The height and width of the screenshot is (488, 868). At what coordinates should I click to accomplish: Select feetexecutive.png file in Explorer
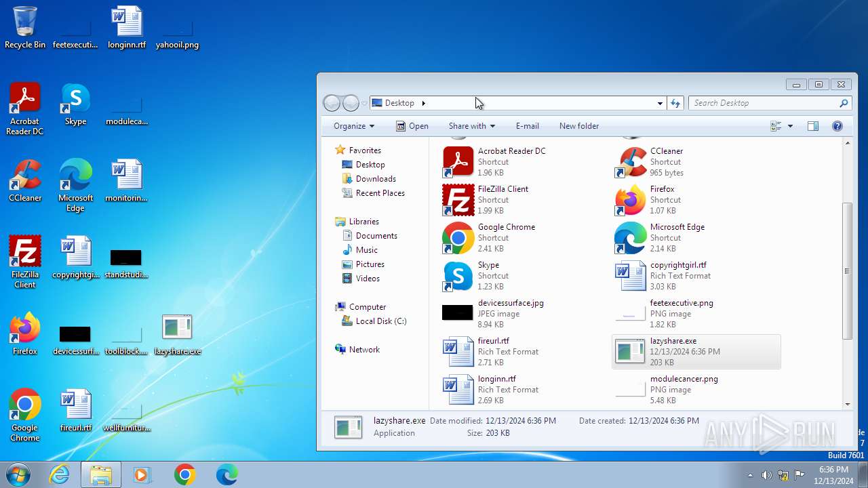(696, 313)
